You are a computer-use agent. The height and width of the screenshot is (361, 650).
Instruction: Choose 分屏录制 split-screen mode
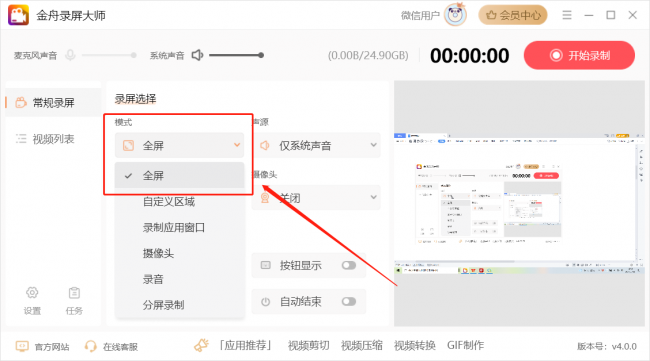point(163,305)
